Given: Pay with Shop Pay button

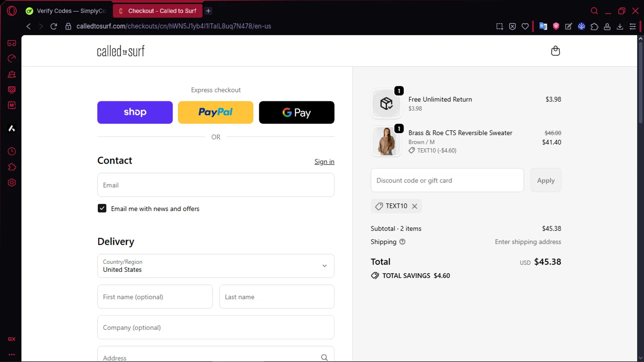Looking at the screenshot, I should pos(135,113).
